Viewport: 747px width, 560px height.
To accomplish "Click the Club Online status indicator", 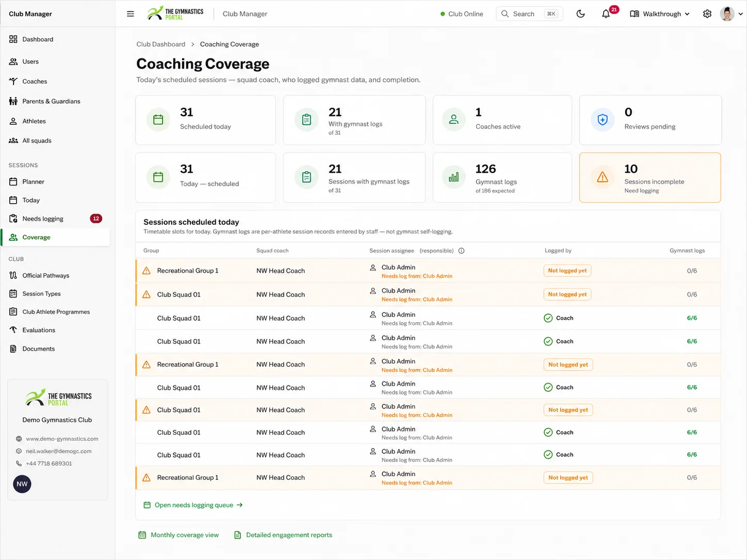I will (x=462, y=14).
